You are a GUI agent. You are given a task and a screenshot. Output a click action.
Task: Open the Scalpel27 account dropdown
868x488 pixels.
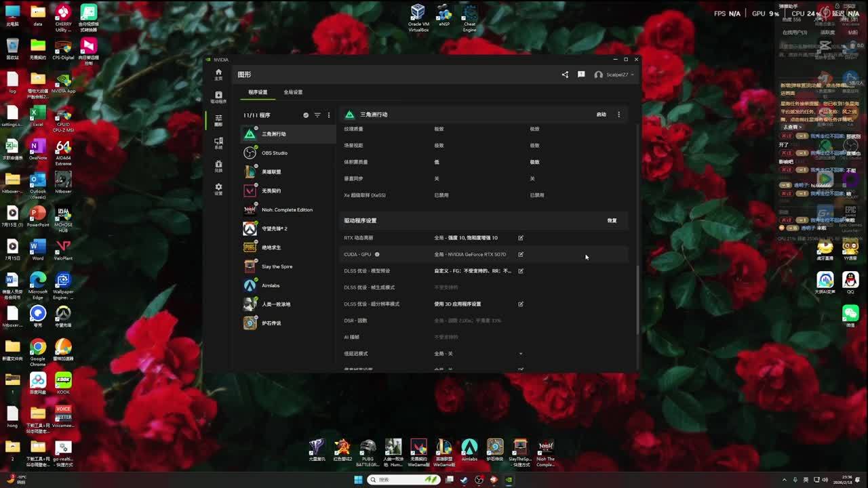(615, 75)
